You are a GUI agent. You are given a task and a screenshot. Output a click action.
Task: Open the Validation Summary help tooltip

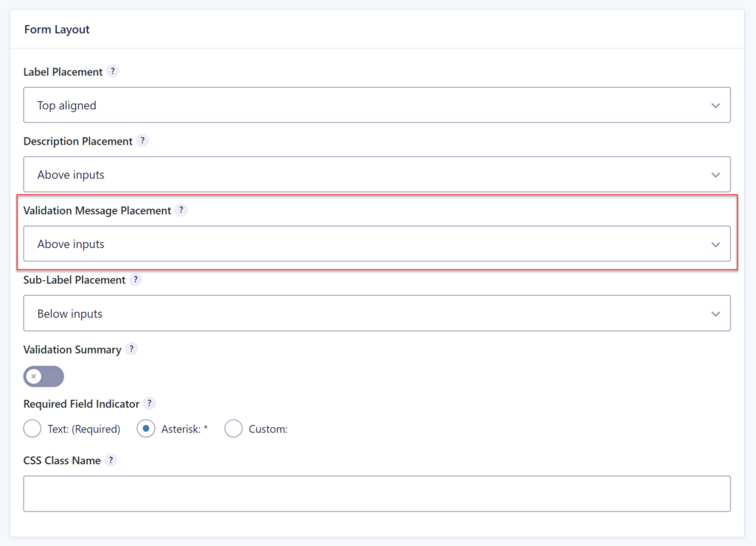[x=131, y=349]
